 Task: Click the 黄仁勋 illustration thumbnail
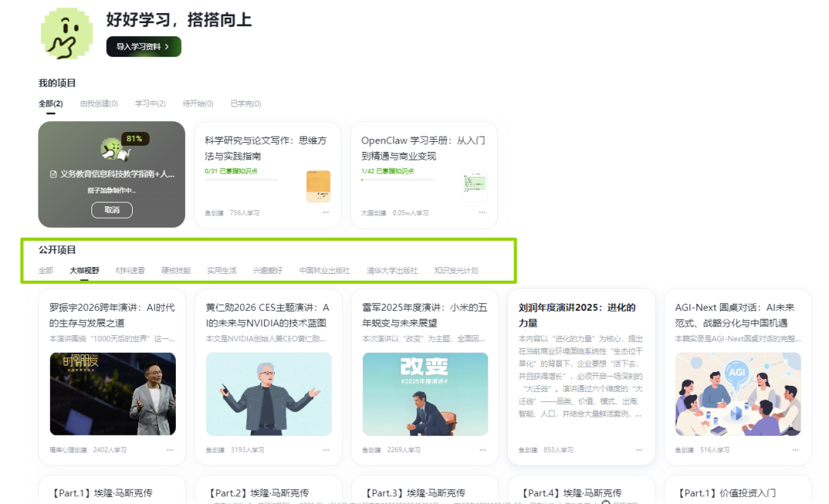pyautogui.click(x=269, y=394)
